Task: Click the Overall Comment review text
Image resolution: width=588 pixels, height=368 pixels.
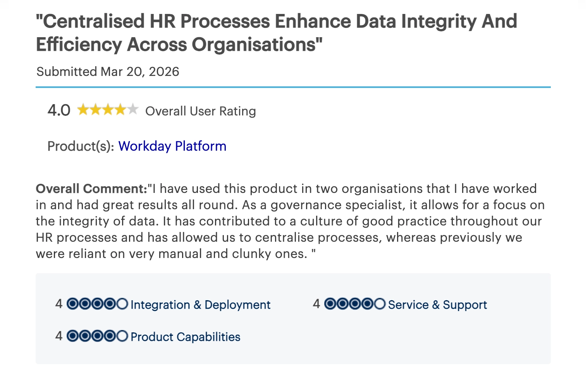Action: [x=290, y=221]
